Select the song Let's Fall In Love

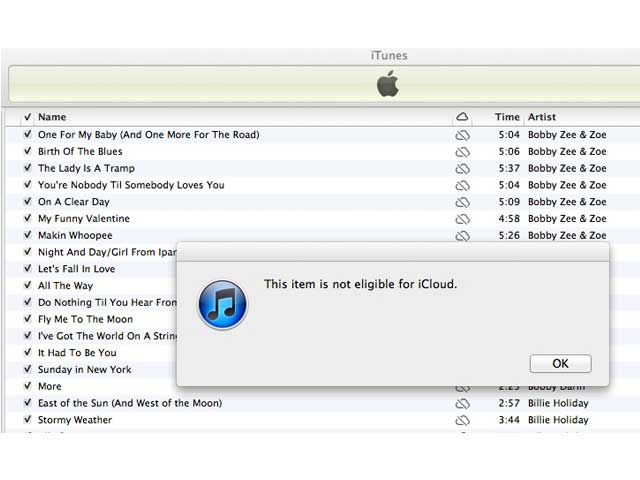click(76, 269)
